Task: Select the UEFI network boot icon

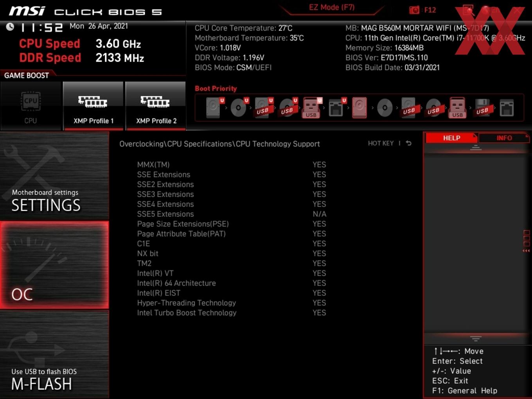Action: [x=337, y=108]
